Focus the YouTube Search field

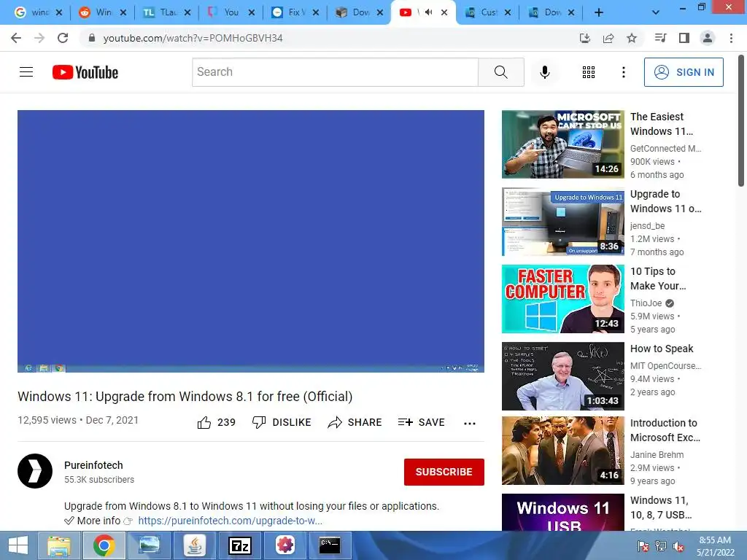tap(335, 72)
